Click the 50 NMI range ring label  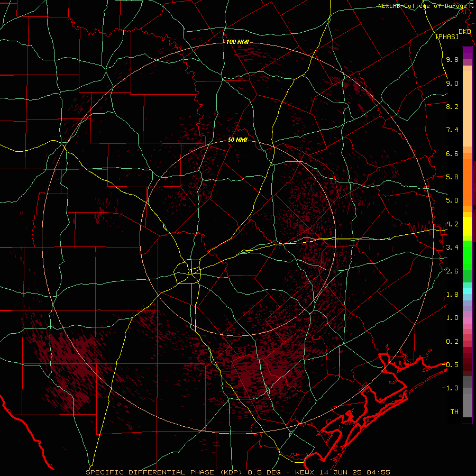237,140
